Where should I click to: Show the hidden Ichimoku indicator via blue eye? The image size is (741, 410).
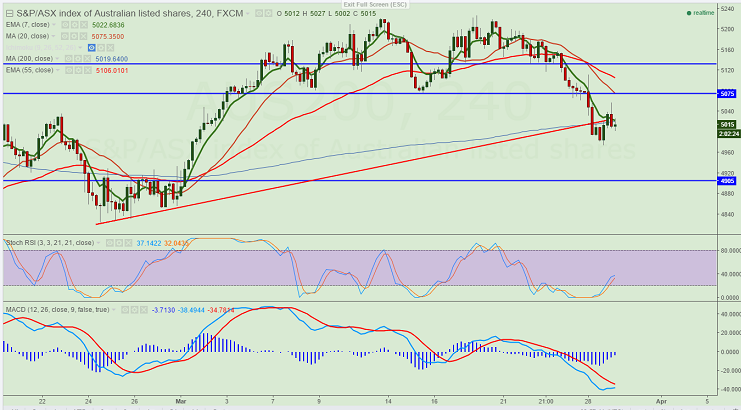click(x=92, y=48)
